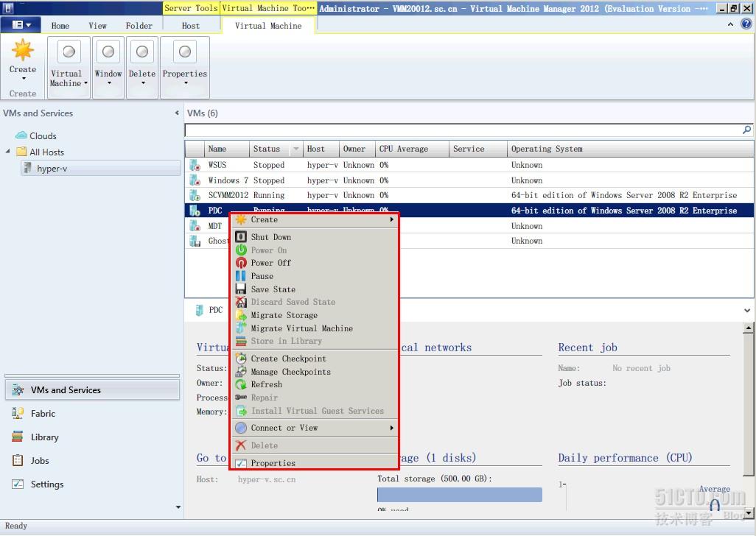This screenshot has height=536, width=756.
Task: Select the VMs and Services workspace
Action: coord(92,389)
